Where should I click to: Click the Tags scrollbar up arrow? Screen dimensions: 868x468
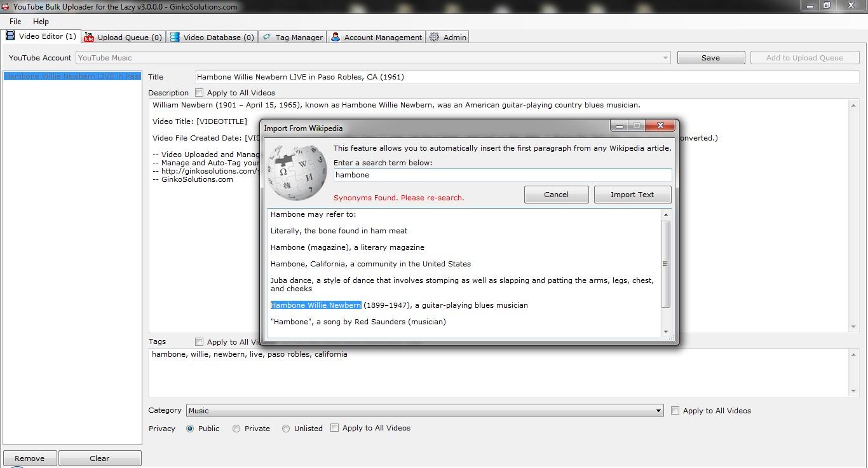(x=853, y=355)
